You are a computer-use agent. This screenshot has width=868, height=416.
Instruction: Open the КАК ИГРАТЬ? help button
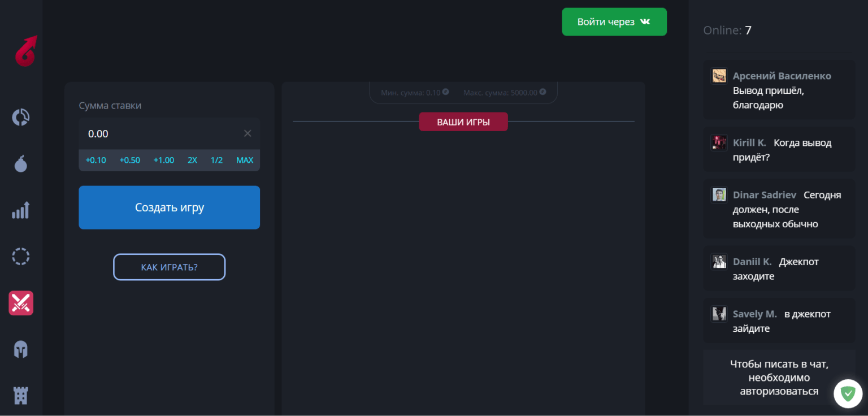click(x=170, y=267)
